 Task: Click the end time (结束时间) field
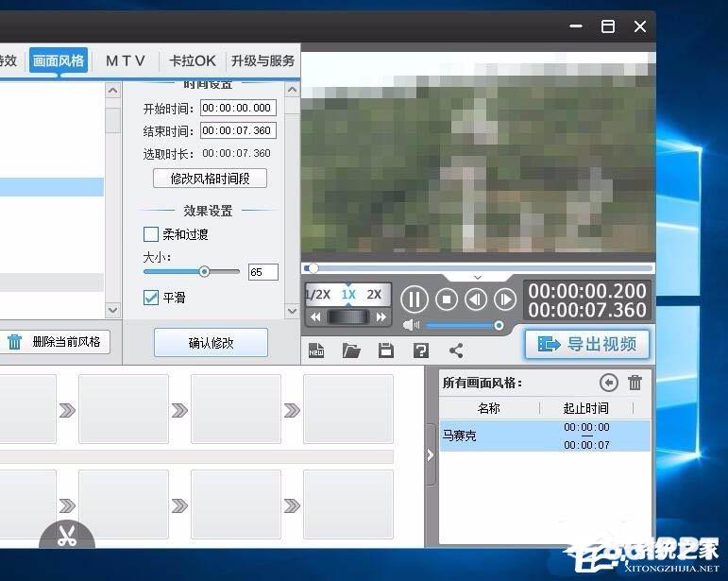238,130
